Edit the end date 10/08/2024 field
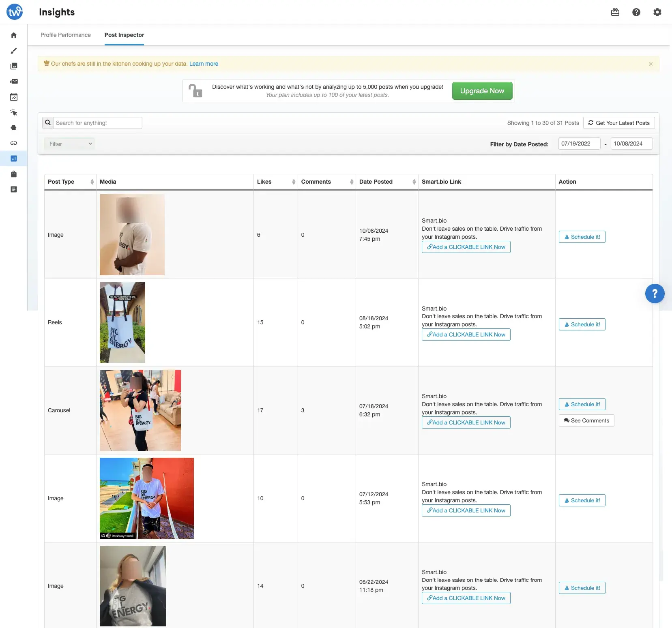The width and height of the screenshot is (672, 628). 631,144
